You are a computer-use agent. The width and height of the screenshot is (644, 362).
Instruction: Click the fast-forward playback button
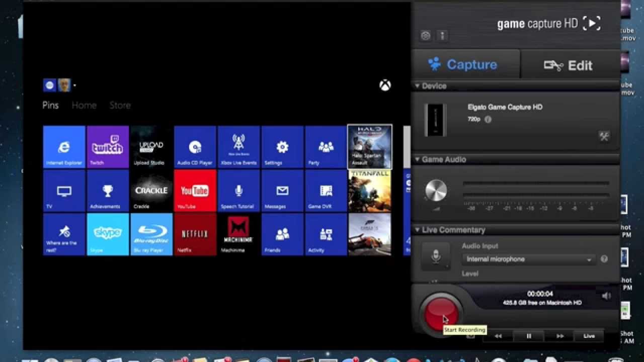[559, 336]
